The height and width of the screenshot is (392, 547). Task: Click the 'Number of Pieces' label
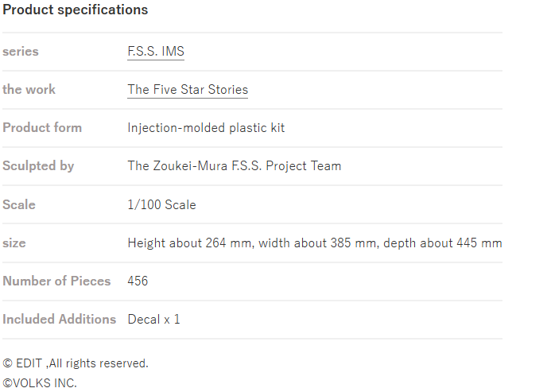56,281
